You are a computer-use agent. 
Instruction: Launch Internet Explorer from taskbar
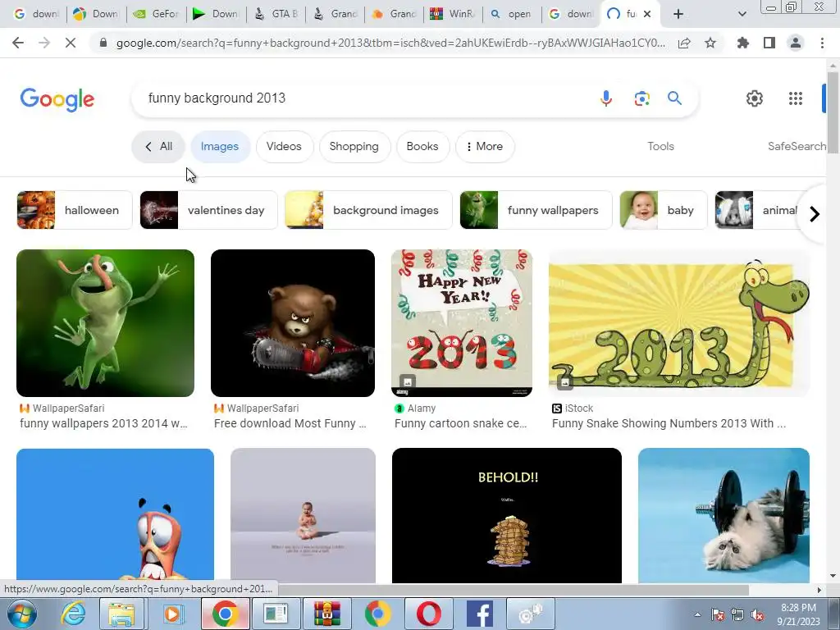(73, 614)
